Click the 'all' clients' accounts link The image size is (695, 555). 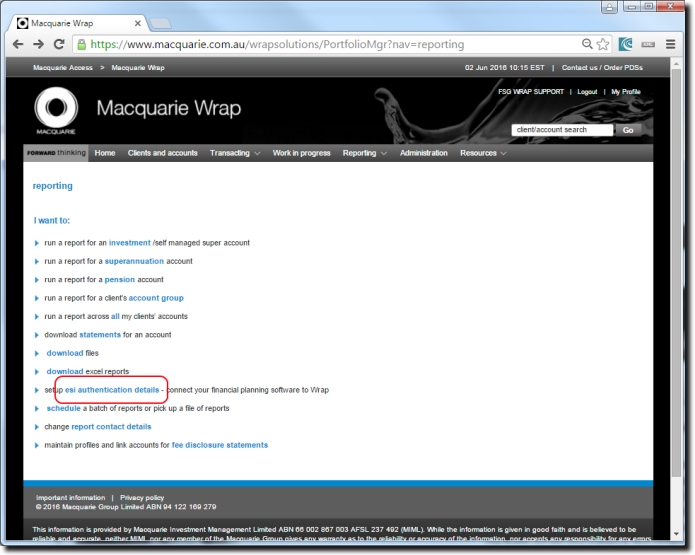coord(115,317)
